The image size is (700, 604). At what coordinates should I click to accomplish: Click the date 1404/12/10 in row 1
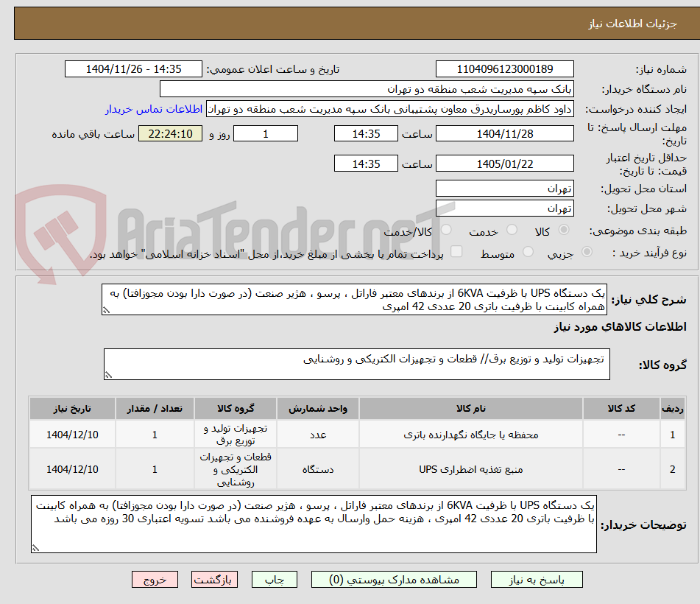tap(72, 435)
